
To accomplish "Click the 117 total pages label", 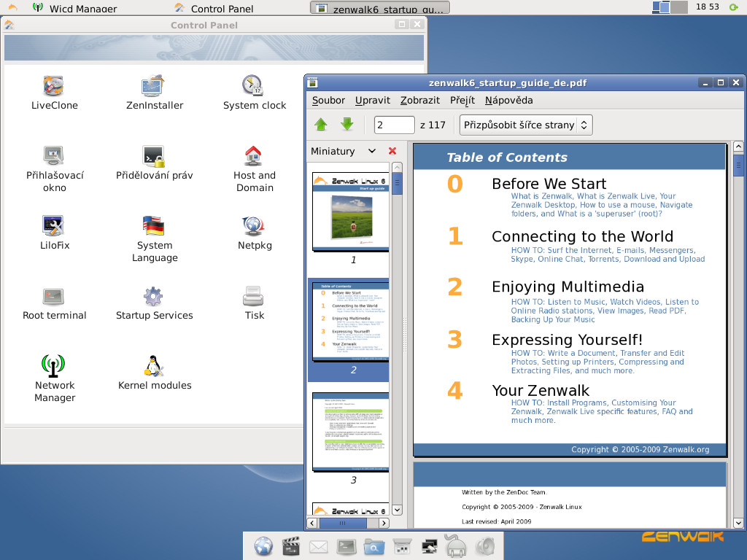I will [x=433, y=125].
